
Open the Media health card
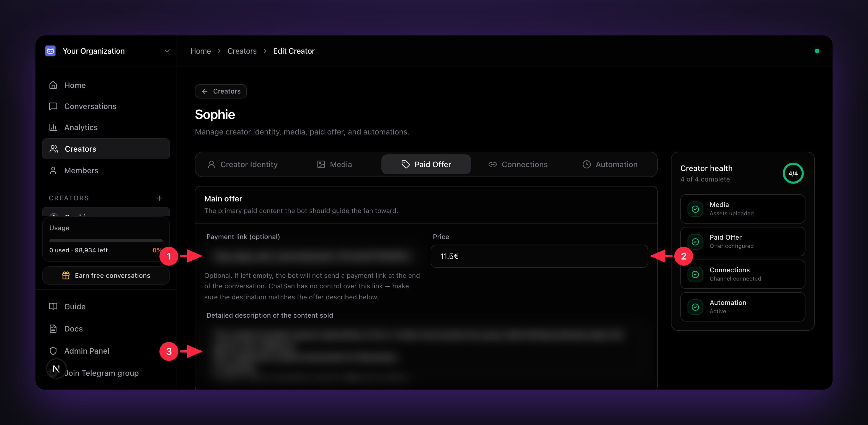pyautogui.click(x=742, y=209)
